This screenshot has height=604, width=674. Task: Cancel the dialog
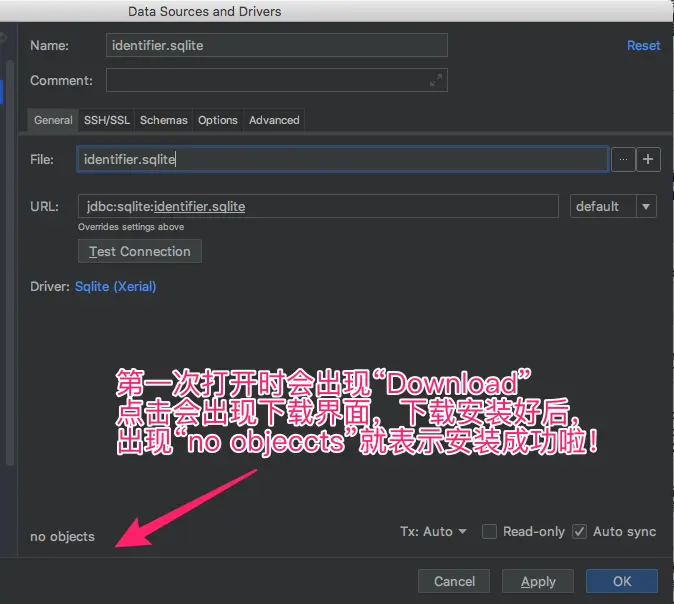pos(454,581)
